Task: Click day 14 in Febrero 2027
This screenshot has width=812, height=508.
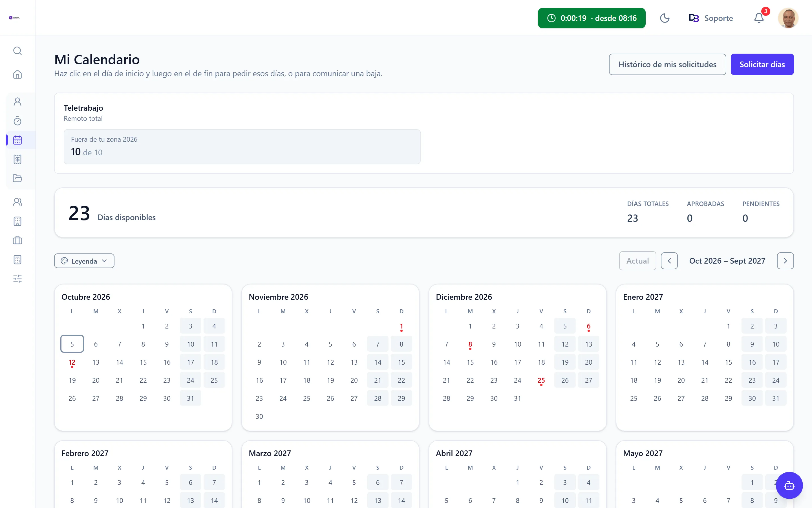Action: [214, 501]
